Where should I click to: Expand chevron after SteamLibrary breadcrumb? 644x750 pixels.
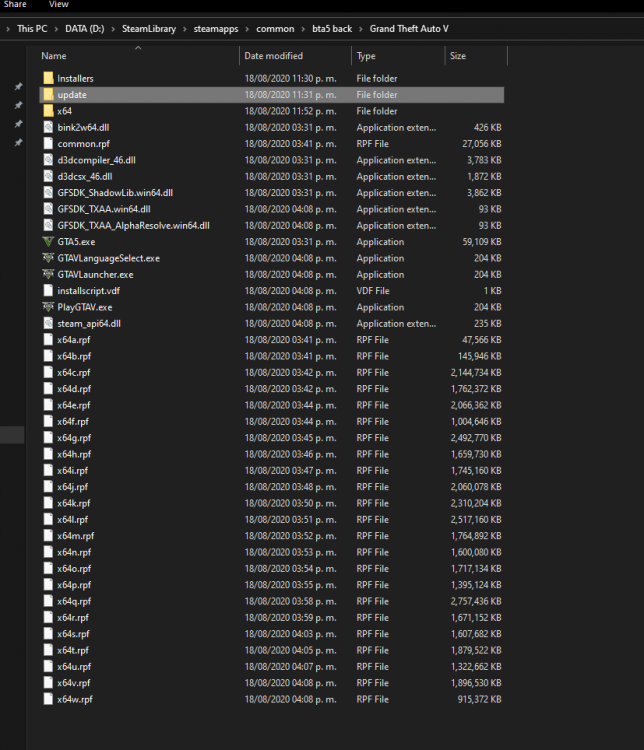point(185,29)
